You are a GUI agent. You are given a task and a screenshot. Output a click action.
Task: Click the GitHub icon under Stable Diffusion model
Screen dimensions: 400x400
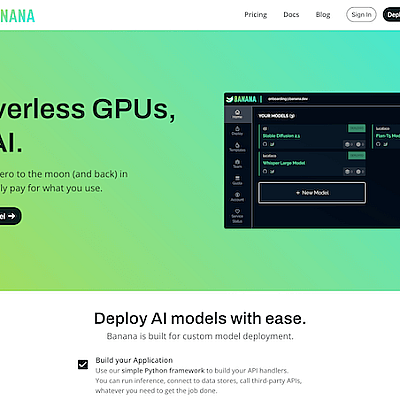[265, 144]
